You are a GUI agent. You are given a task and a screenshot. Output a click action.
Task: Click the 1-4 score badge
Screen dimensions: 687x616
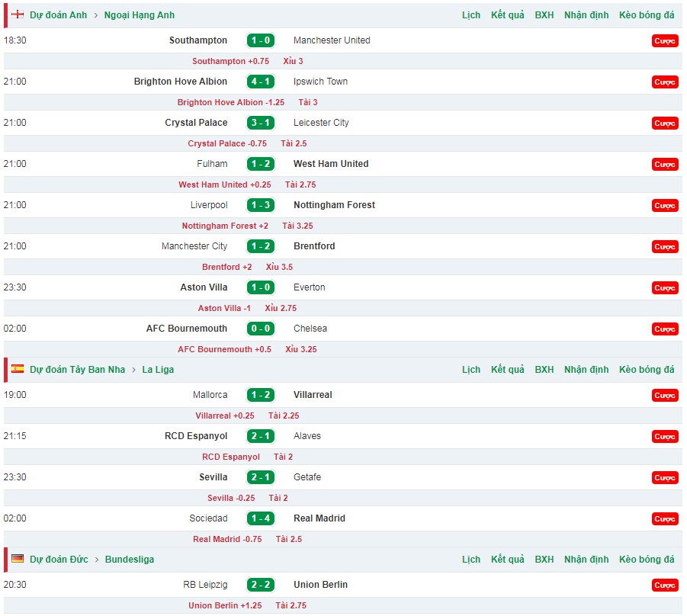point(261,518)
